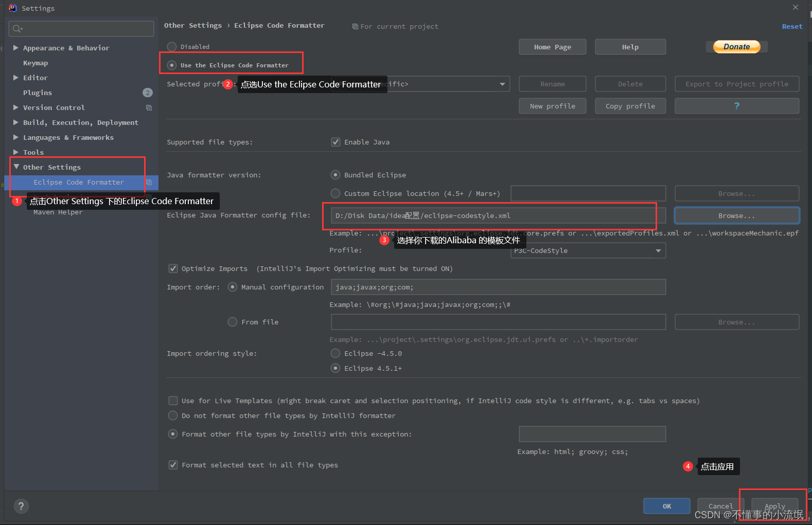Click the Home Page button
The width and height of the screenshot is (812, 525).
pyautogui.click(x=552, y=47)
